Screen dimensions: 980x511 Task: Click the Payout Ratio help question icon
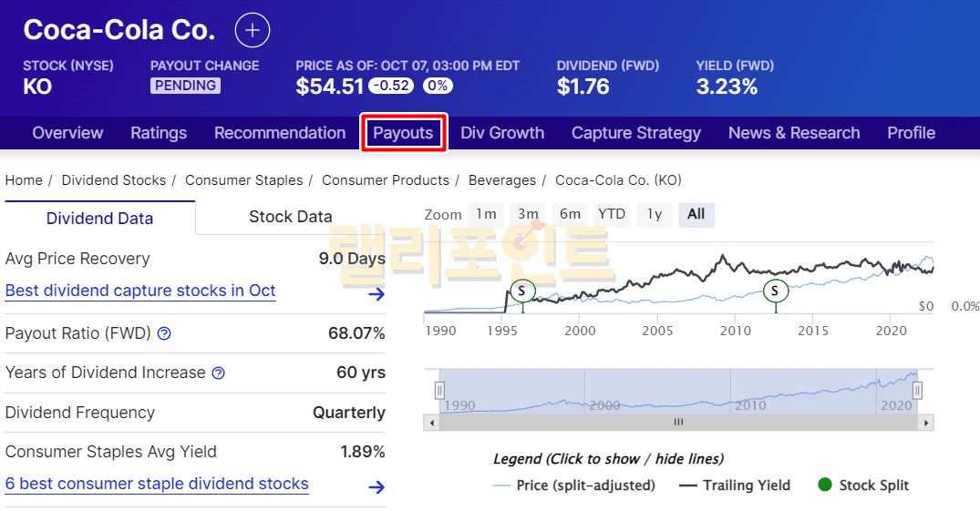point(164,333)
